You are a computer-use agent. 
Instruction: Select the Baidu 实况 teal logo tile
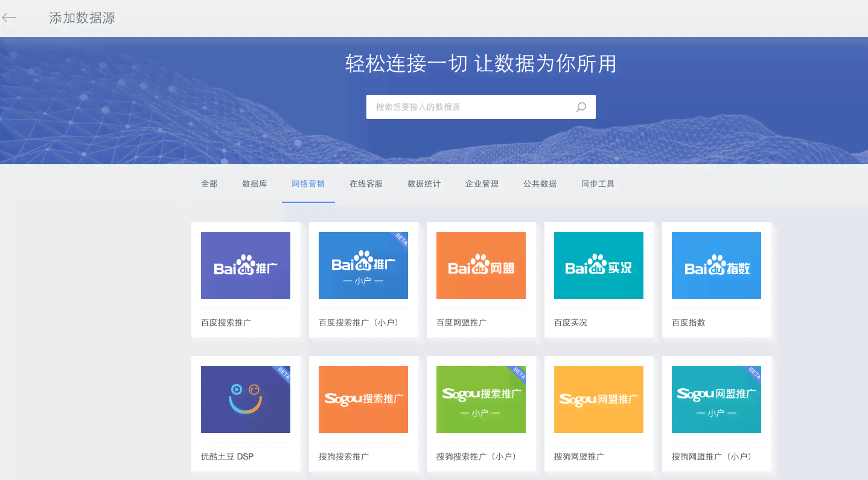599,265
